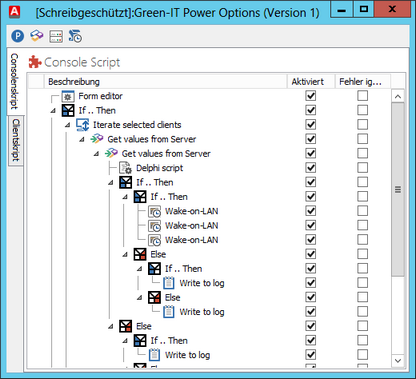Click icon of the first Wake-on-LAN row
The width and height of the screenshot is (416, 379).
155,211
